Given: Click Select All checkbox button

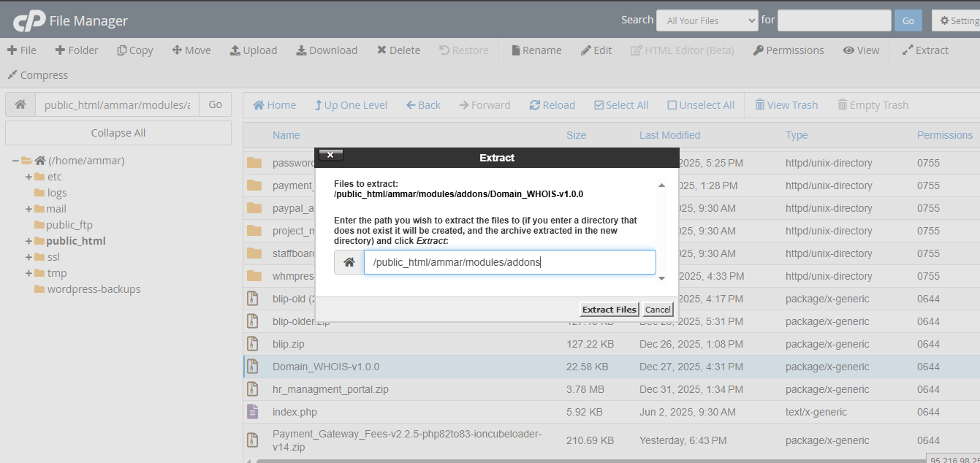Looking at the screenshot, I should click(x=620, y=105).
